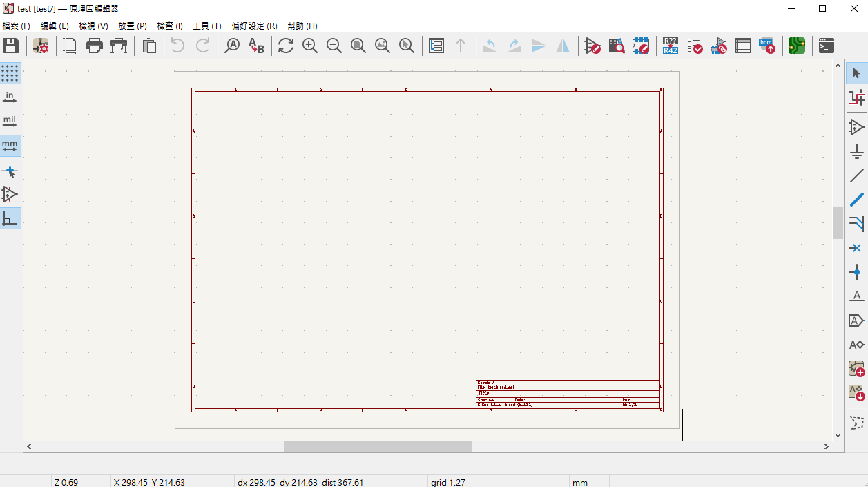Open the 偏好設定 (R) menu
868x487 pixels.
[x=254, y=26]
